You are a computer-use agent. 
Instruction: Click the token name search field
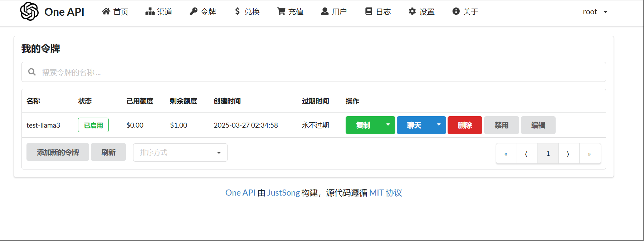click(x=313, y=72)
